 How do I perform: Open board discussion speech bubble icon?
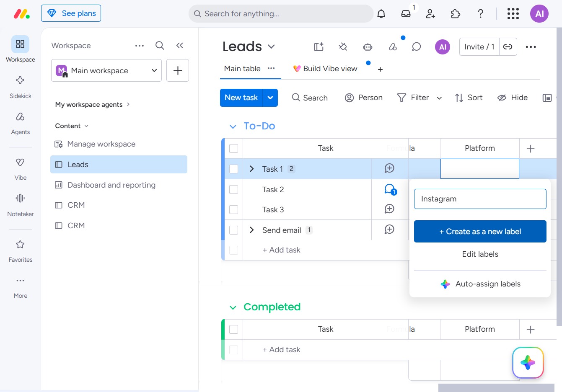pos(416,46)
